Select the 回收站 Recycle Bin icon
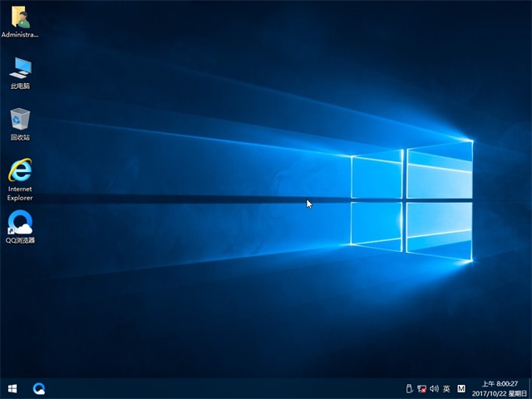Screen dimensions: 532x399 click(x=20, y=119)
